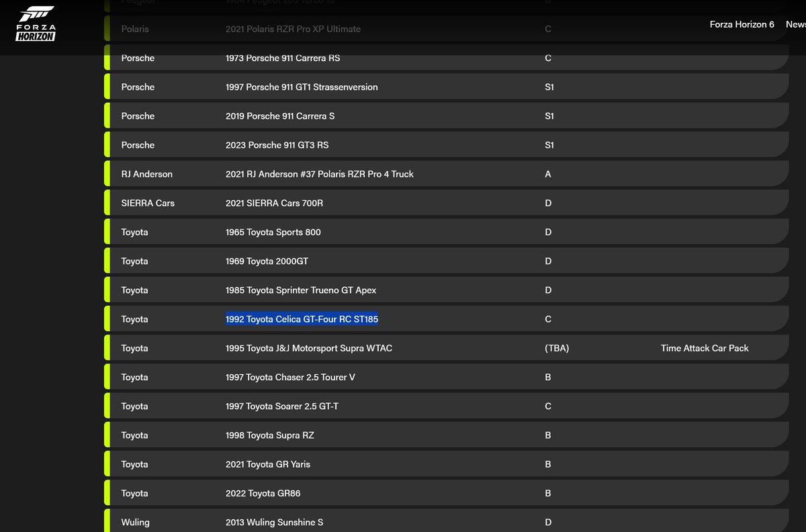Click Porsche in the 911 GT1 row
Viewport: 806px width, 532px height.
pyautogui.click(x=138, y=87)
